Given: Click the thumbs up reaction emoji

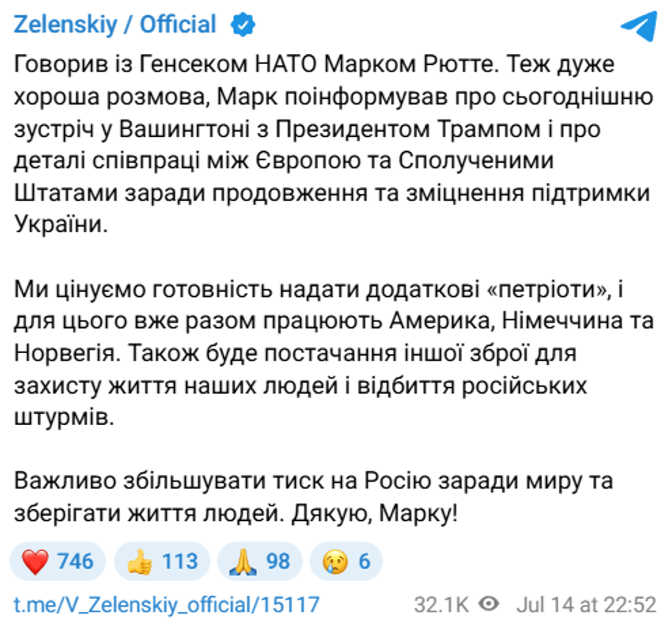Looking at the screenshot, I should pos(139,560).
